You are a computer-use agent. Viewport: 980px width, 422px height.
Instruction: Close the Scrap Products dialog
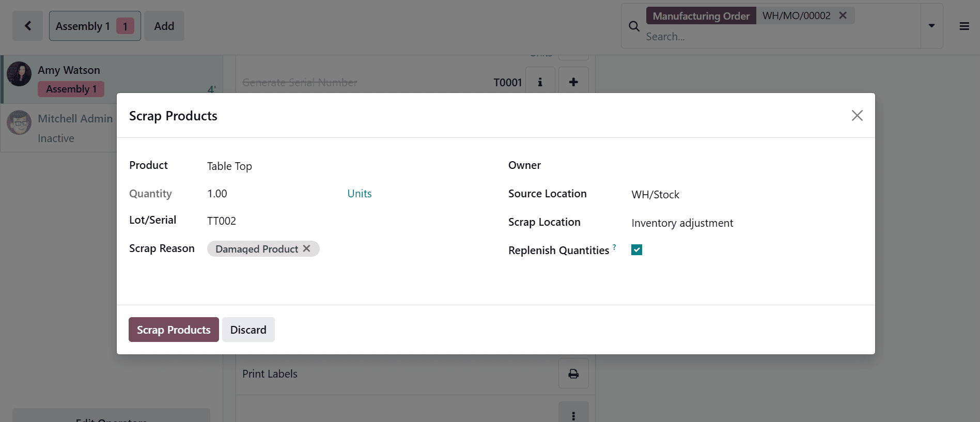(857, 116)
